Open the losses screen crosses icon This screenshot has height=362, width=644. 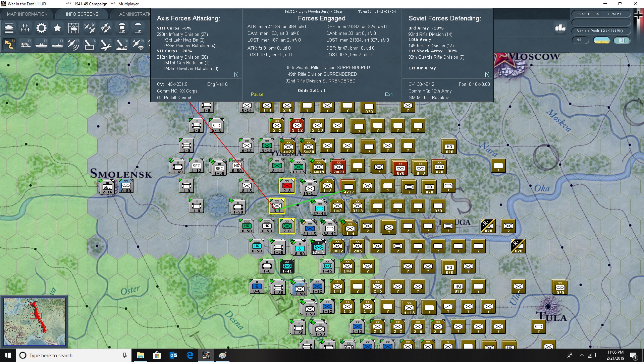click(x=25, y=28)
